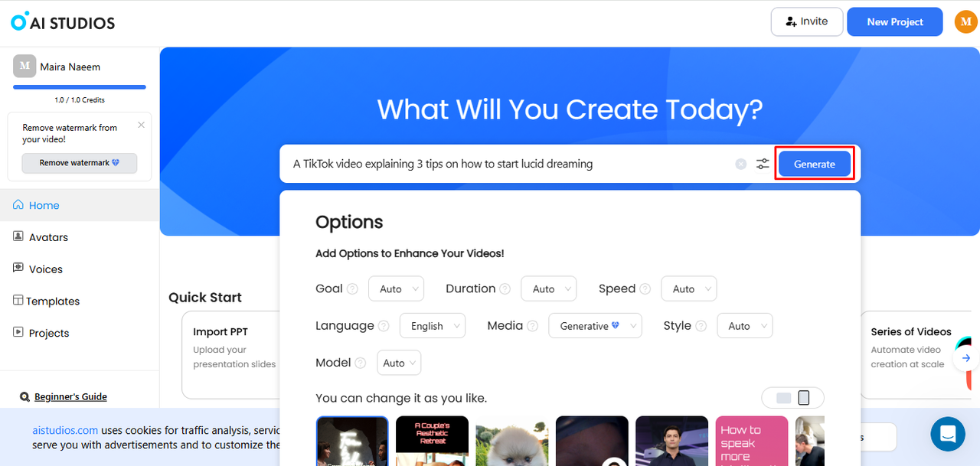Click the Invite button
980x466 pixels.
(x=807, y=21)
